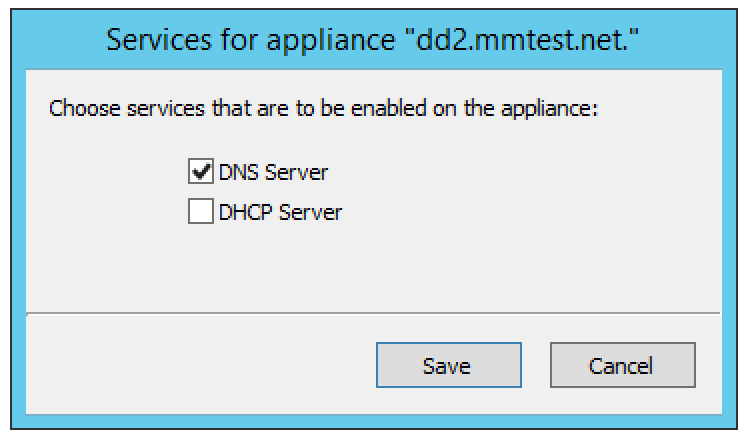The image size is (750, 436).
Task: Click the checkmark icon next to DNS Server
Action: tap(200, 171)
